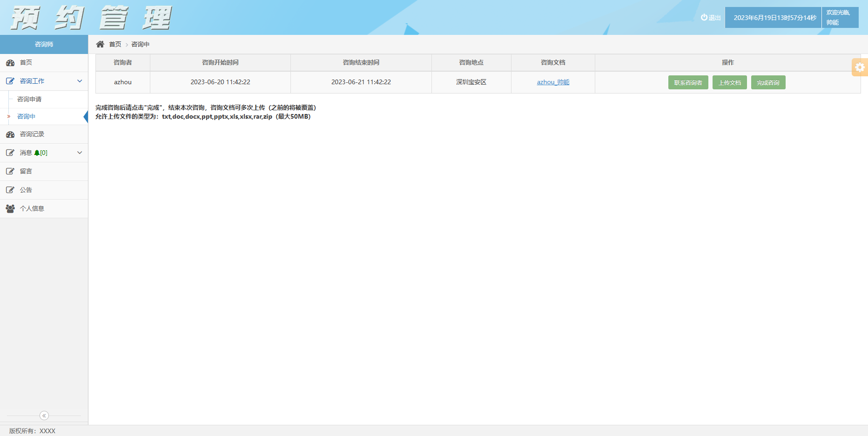Click the dashboard icon beside 首页 in the sidebar

(10, 63)
